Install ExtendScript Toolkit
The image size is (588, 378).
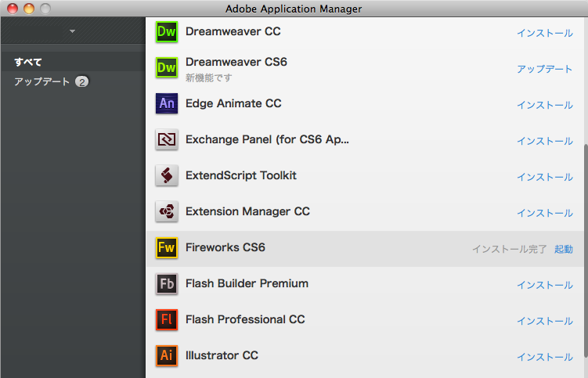coord(545,177)
